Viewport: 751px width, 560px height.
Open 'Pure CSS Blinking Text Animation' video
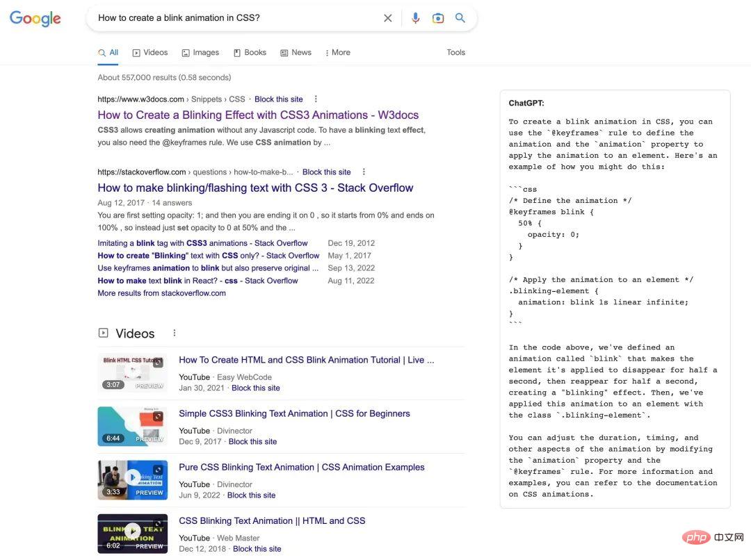tap(302, 467)
